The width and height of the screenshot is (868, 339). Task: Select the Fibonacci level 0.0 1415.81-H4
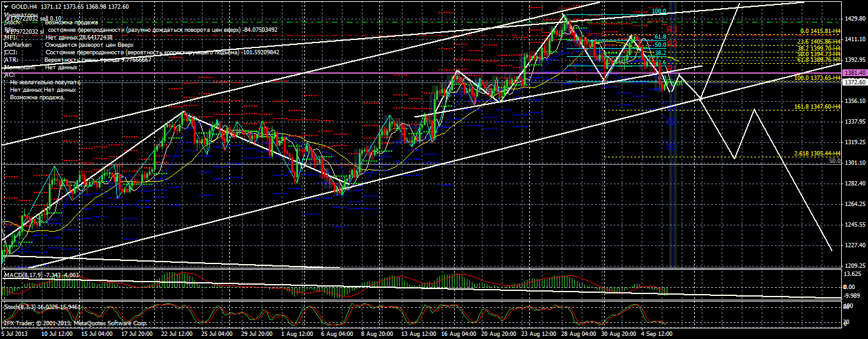(x=819, y=31)
